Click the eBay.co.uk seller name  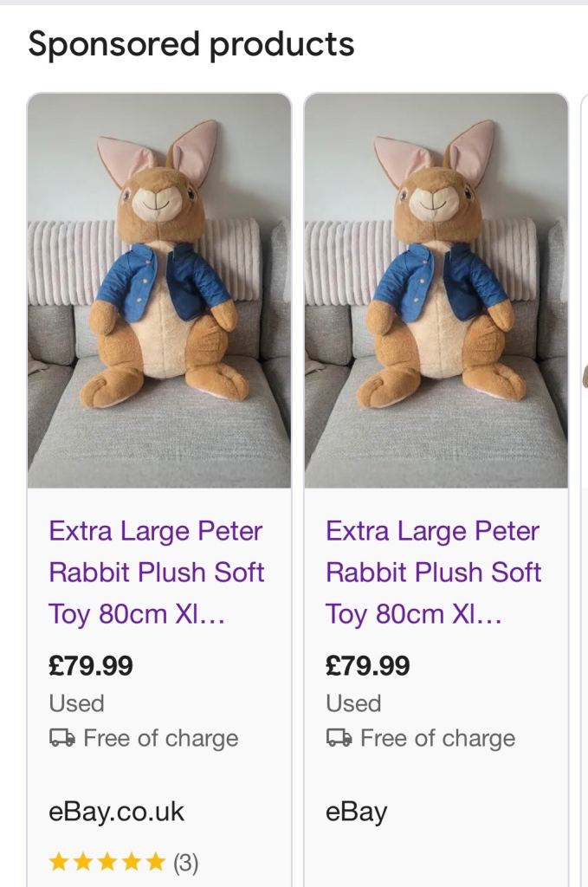[117, 812]
